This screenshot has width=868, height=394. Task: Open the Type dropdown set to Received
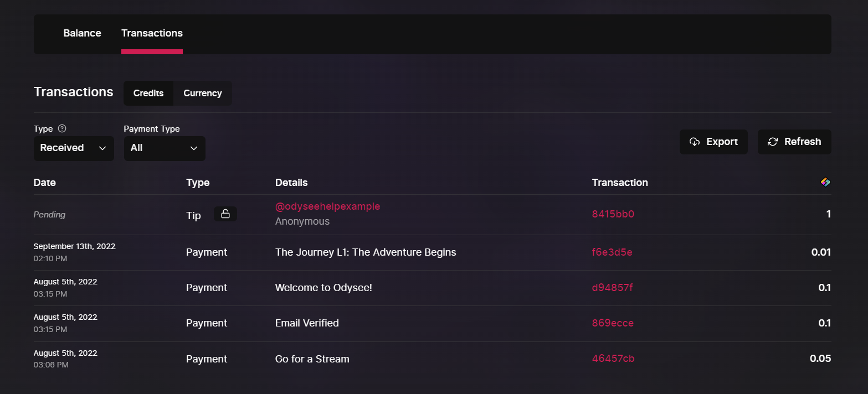74,148
